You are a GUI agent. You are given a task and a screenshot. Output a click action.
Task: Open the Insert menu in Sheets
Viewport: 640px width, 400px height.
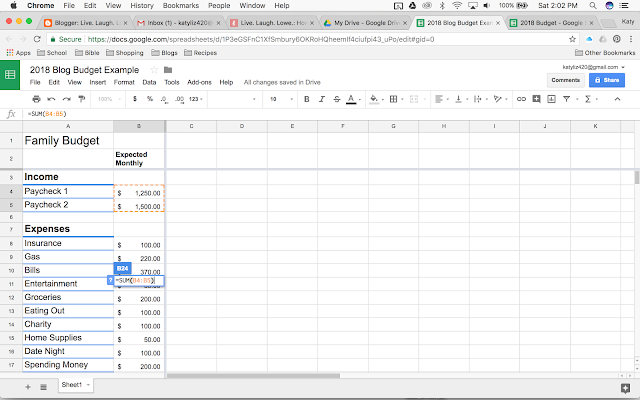pos(98,82)
